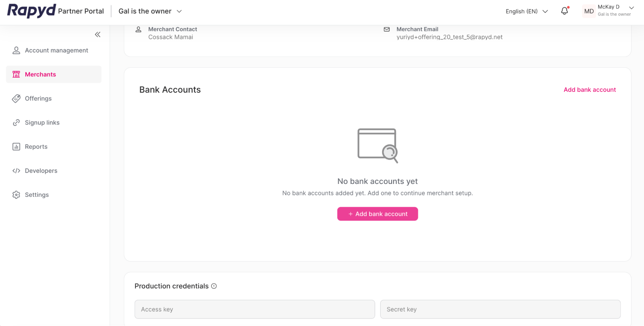This screenshot has height=326, width=644.
Task: Click the Developers code icon
Action: [x=16, y=170]
